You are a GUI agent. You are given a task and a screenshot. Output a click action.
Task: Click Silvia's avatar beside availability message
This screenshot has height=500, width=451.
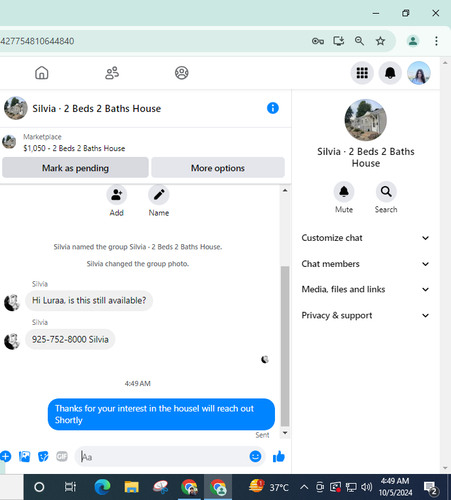tap(12, 303)
